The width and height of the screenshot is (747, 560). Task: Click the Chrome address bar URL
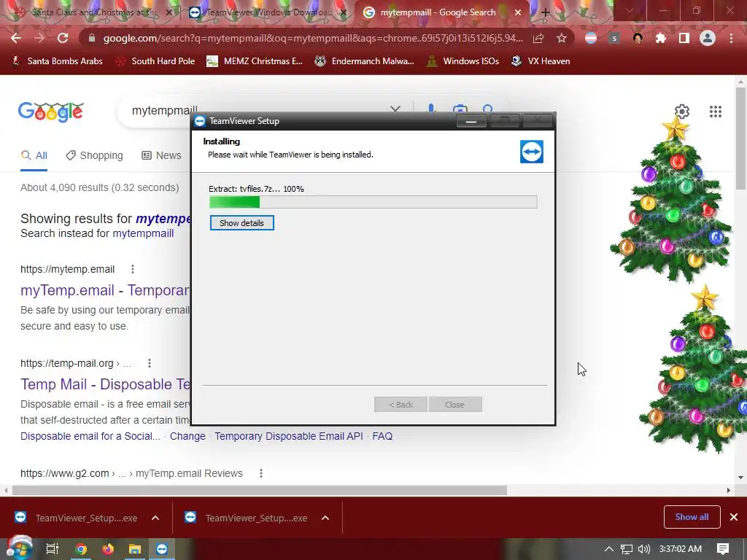click(x=312, y=38)
